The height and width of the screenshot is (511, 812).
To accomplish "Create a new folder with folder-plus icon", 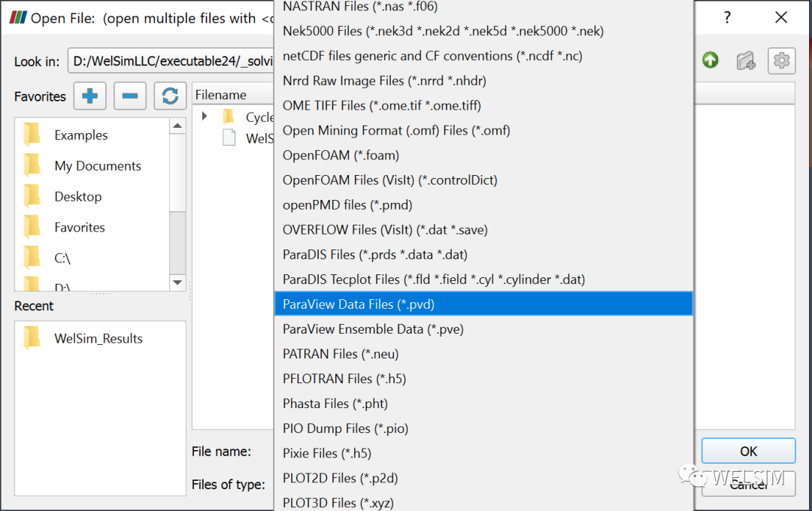I will [746, 61].
